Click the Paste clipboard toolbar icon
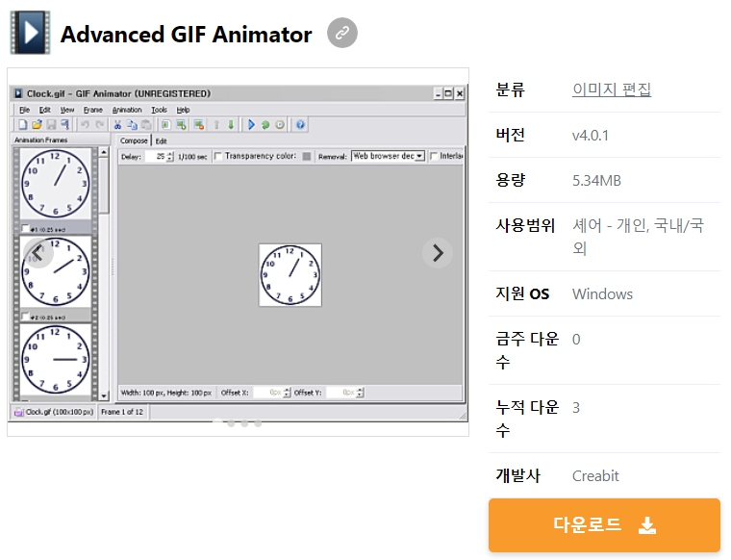The height and width of the screenshot is (560, 731). tap(146, 124)
